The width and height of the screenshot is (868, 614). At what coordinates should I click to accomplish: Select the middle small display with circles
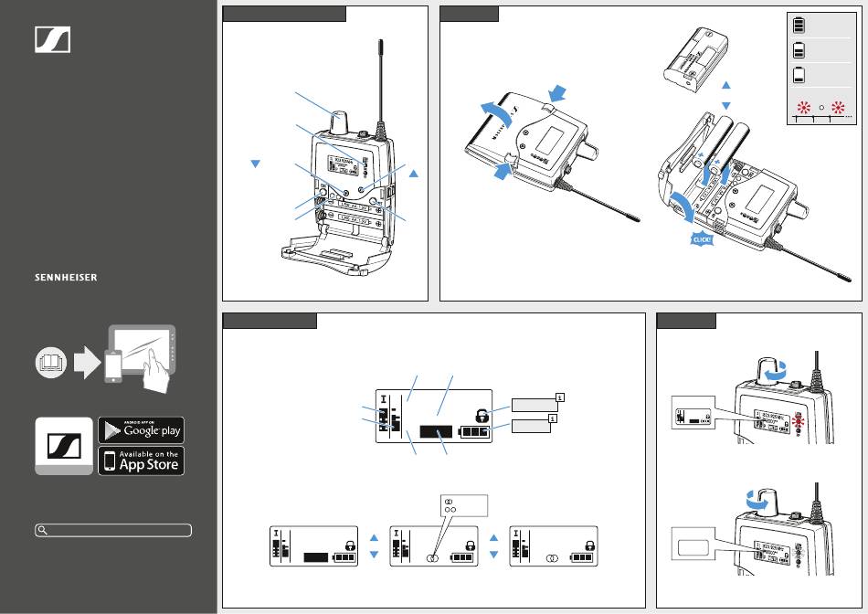434,546
